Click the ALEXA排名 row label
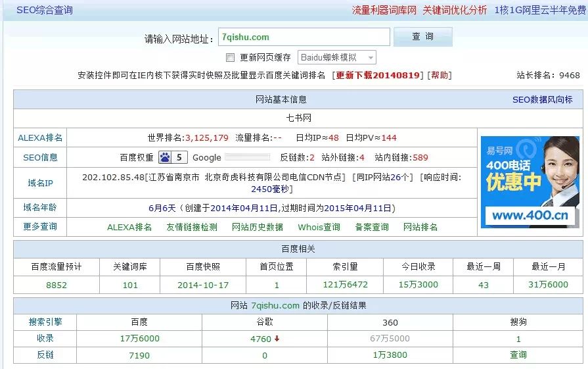 [x=40, y=137]
